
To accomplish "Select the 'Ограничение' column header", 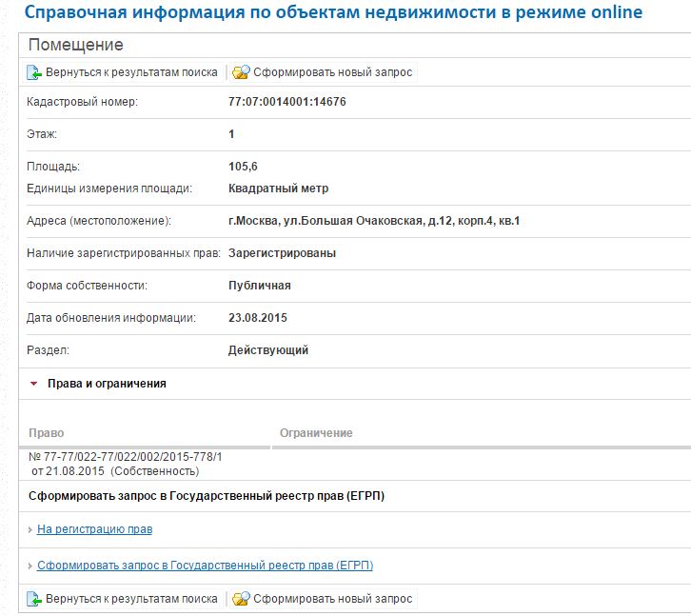I will coord(316,433).
